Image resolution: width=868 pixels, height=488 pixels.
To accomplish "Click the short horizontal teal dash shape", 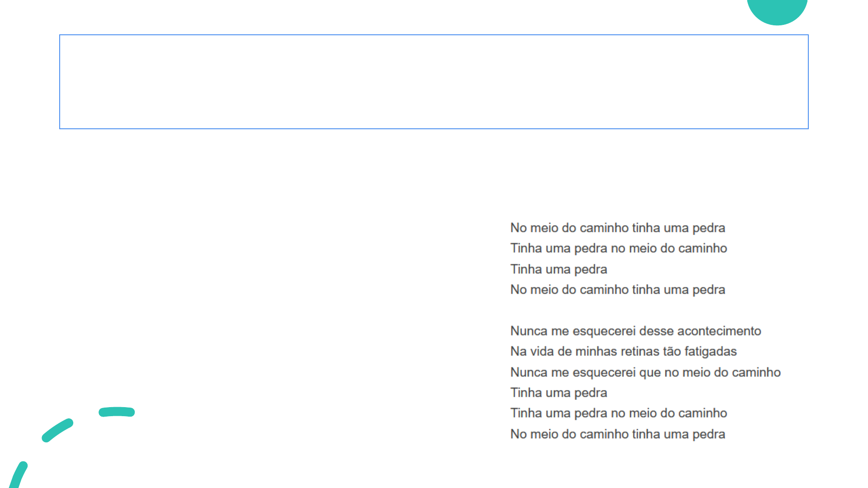I will [117, 412].
